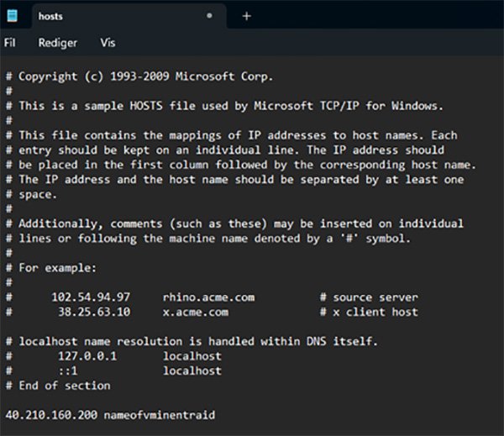
Task: Click on the "# End of section" line
Action: [58, 386]
